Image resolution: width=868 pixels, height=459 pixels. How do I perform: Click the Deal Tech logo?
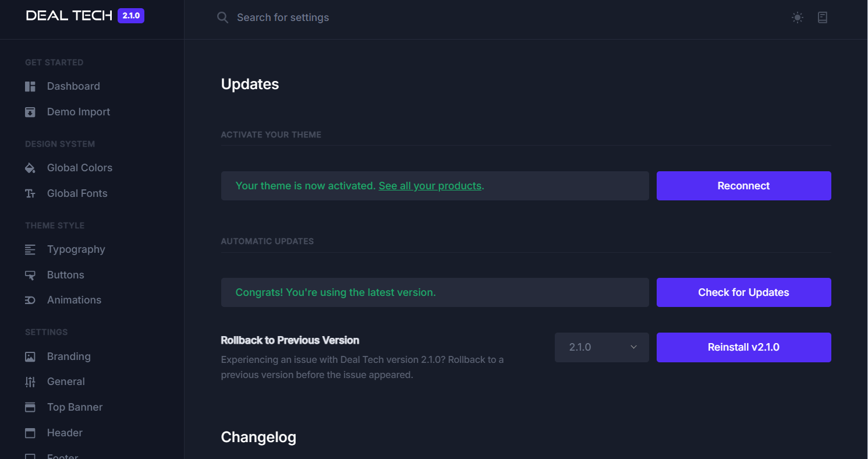click(69, 16)
